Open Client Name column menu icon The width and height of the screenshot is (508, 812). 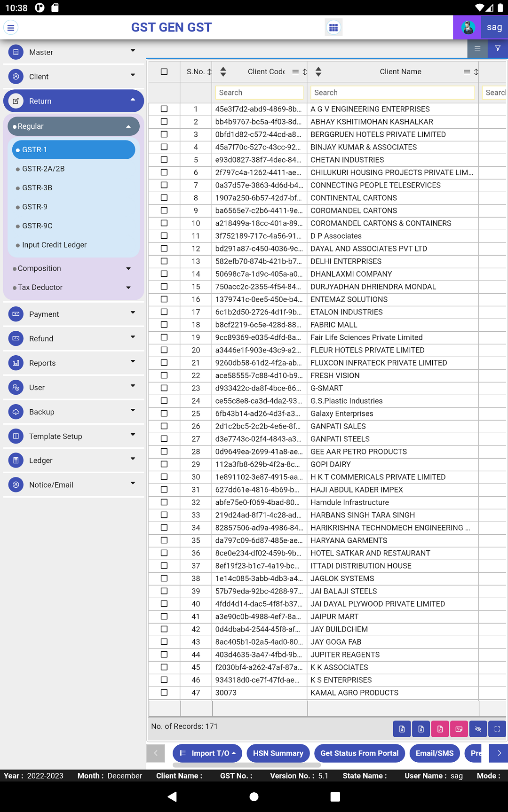pos(467,72)
